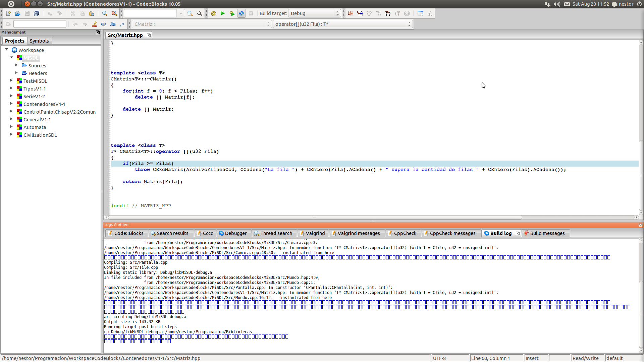The height and width of the screenshot is (362, 644).
Task: Toggle highlight marker pen icon
Action: (x=94, y=24)
